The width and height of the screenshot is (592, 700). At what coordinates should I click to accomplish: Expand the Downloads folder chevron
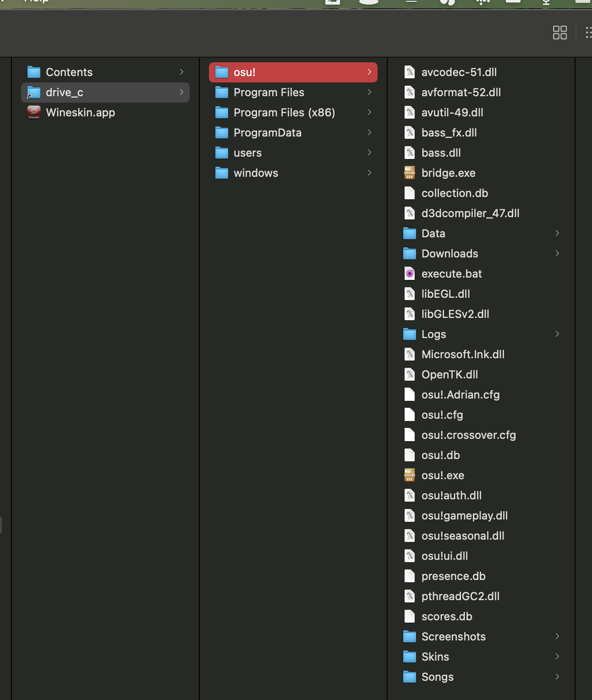557,253
